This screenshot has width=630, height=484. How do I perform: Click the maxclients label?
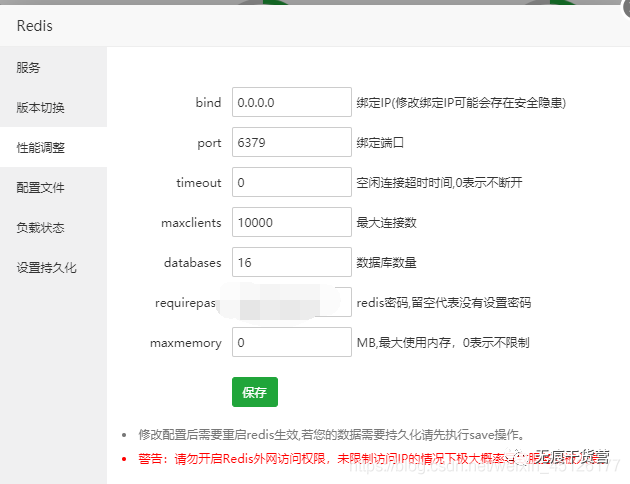click(191, 223)
